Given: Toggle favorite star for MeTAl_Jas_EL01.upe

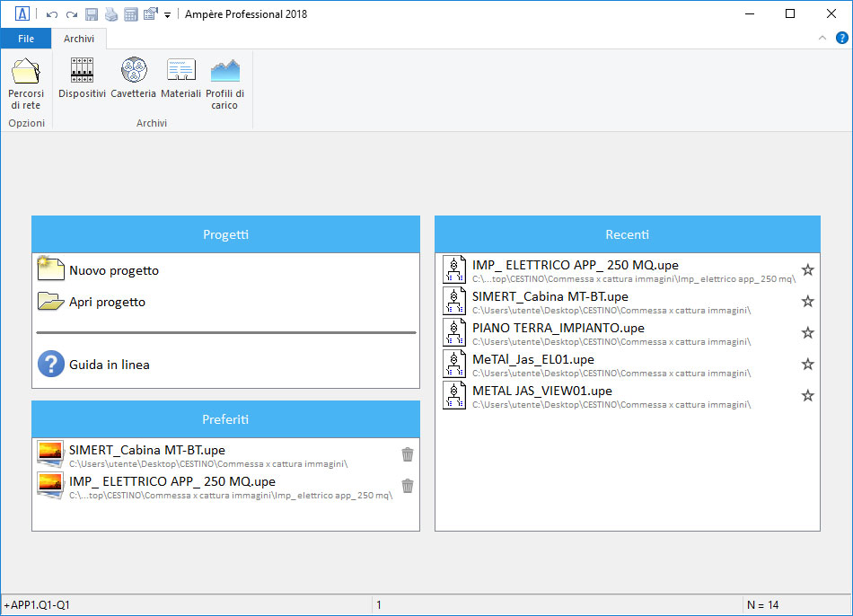Looking at the screenshot, I should click(x=807, y=365).
